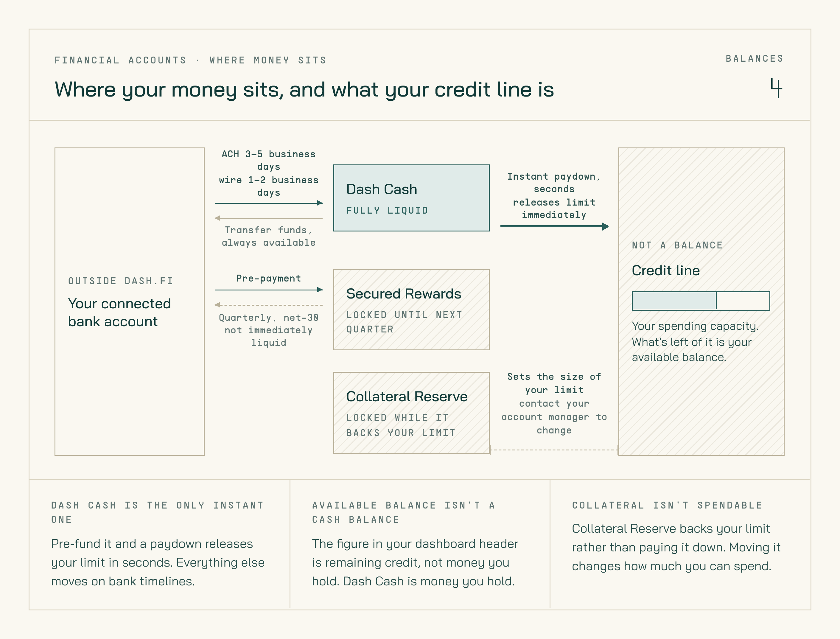Click the return arrow below the ACH arrow

click(269, 218)
